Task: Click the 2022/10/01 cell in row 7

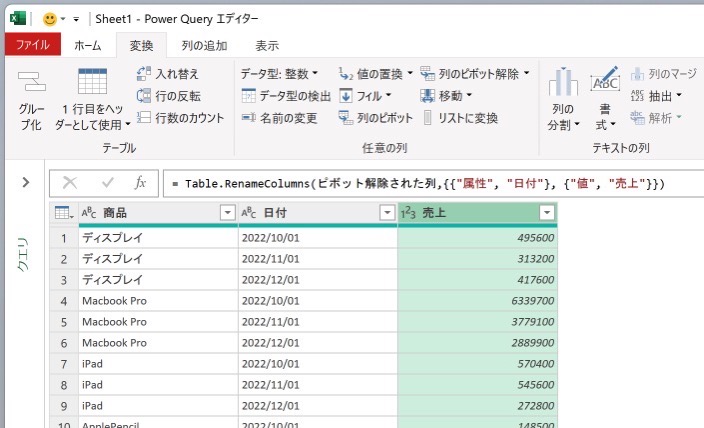Action: click(x=318, y=364)
